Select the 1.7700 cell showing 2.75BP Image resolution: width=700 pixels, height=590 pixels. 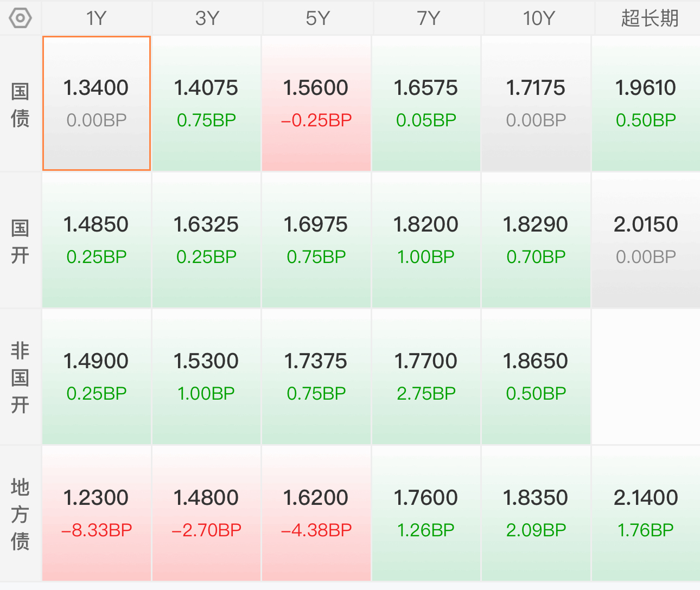tap(426, 377)
